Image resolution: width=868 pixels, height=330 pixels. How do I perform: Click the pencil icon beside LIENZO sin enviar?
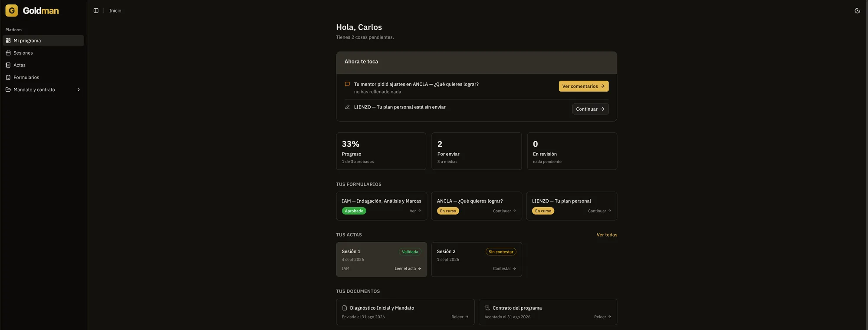347,107
